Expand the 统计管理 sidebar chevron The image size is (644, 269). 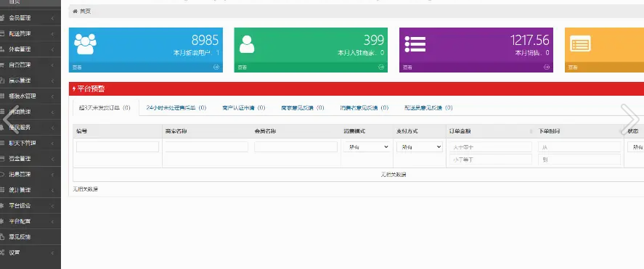point(52,190)
